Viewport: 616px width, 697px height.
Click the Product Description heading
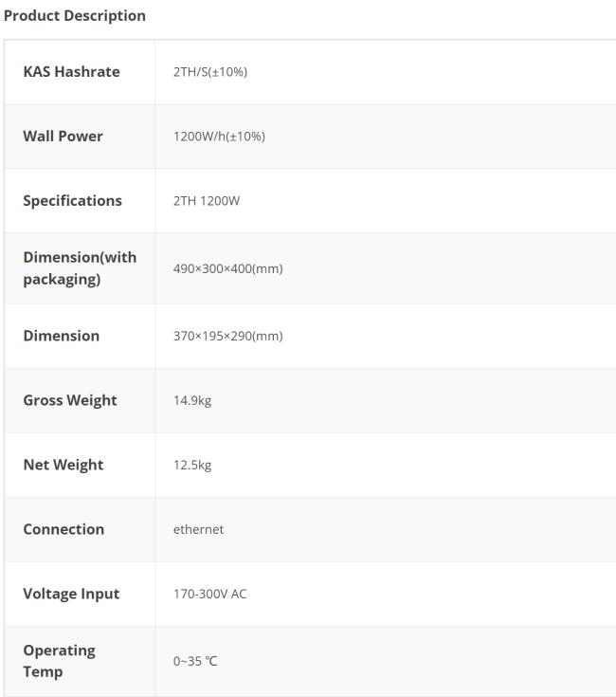[x=75, y=15]
